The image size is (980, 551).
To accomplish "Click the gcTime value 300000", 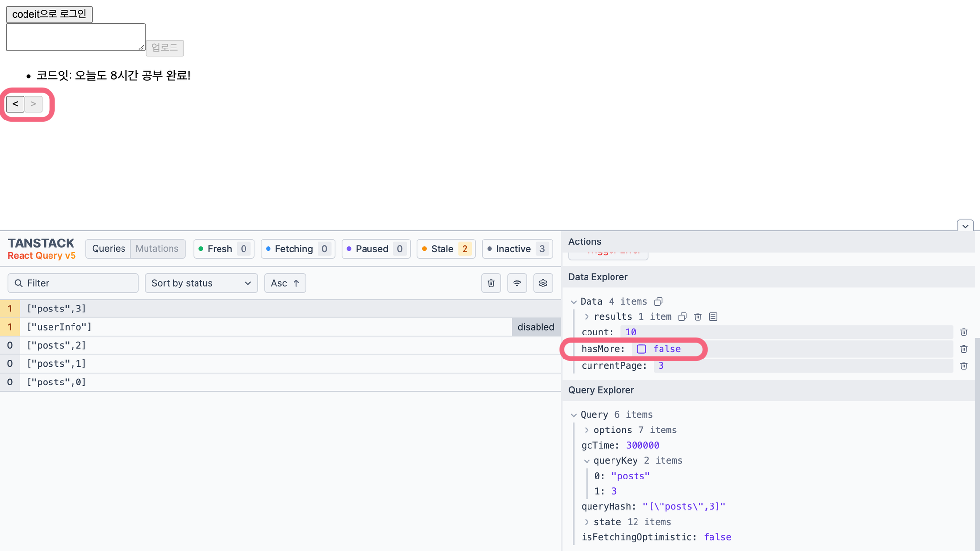I will tap(642, 445).
